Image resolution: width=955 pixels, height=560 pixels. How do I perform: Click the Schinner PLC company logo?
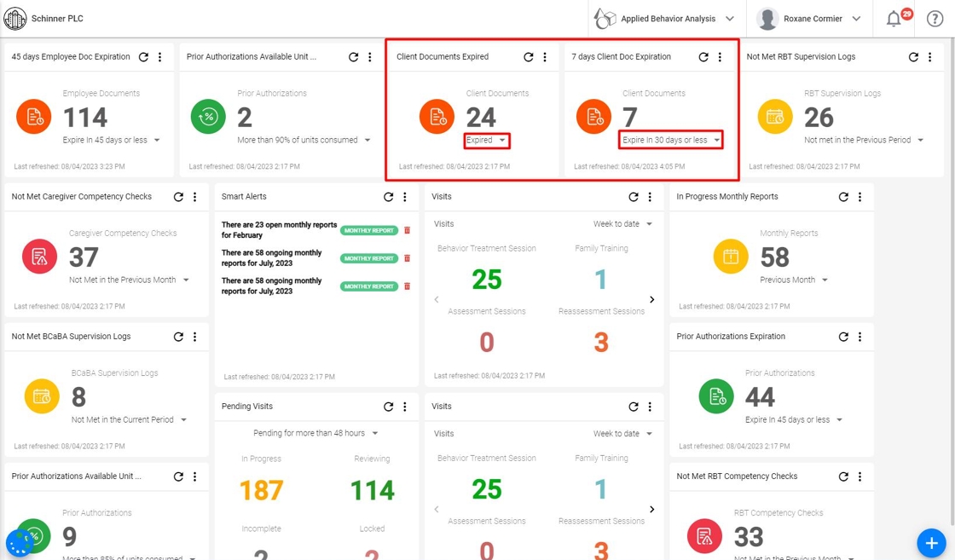click(15, 18)
